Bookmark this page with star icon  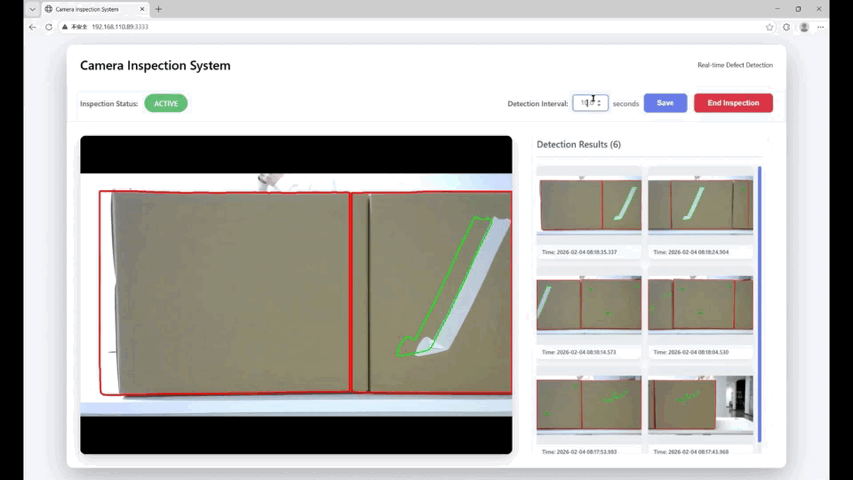769,27
